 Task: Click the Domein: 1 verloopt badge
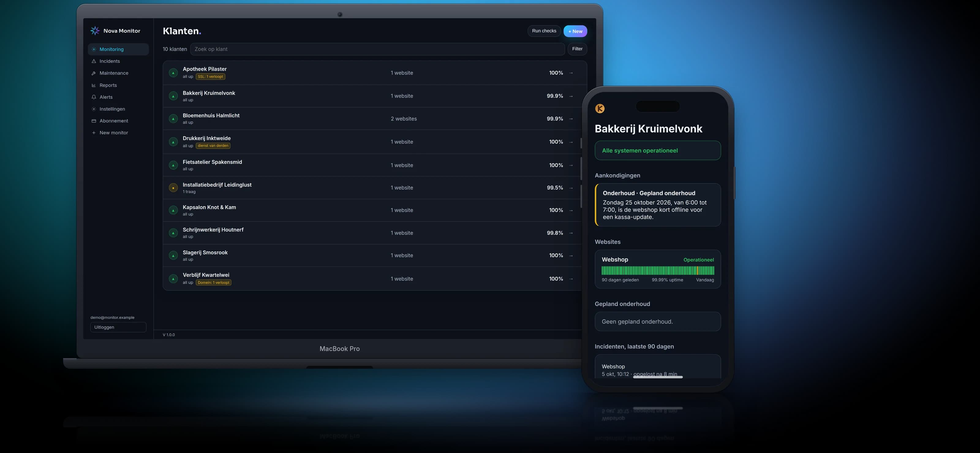coord(213,283)
